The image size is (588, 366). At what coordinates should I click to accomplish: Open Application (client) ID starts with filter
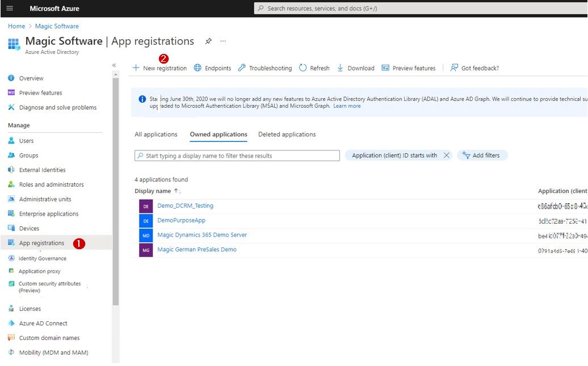click(394, 155)
